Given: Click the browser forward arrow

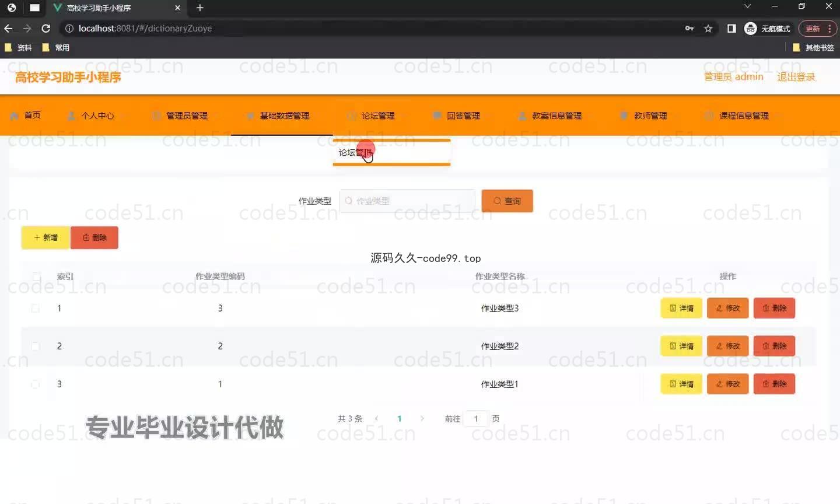Looking at the screenshot, I should click(x=27, y=28).
